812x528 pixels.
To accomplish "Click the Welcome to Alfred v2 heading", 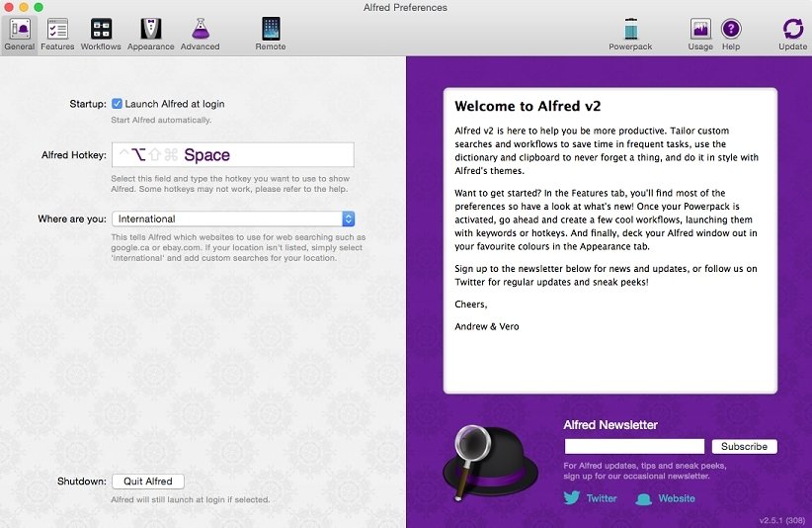I will 528,106.
